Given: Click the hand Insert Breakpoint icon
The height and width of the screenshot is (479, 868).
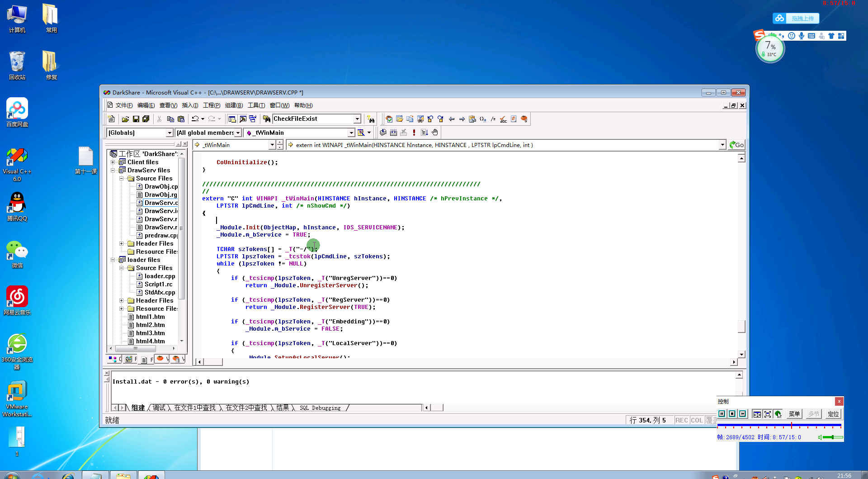Looking at the screenshot, I should (435, 133).
